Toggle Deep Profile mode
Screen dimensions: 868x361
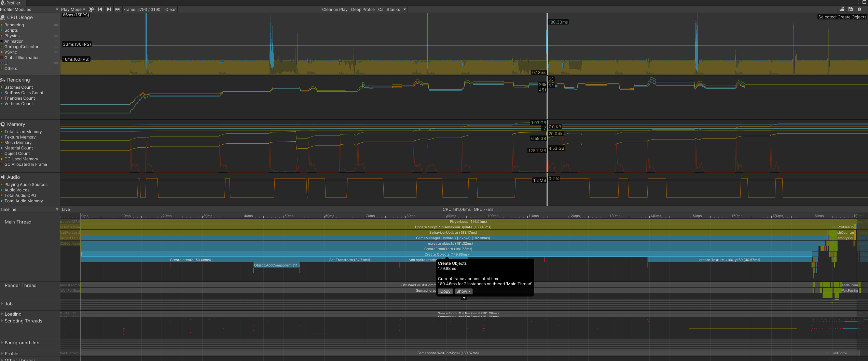pyautogui.click(x=362, y=9)
